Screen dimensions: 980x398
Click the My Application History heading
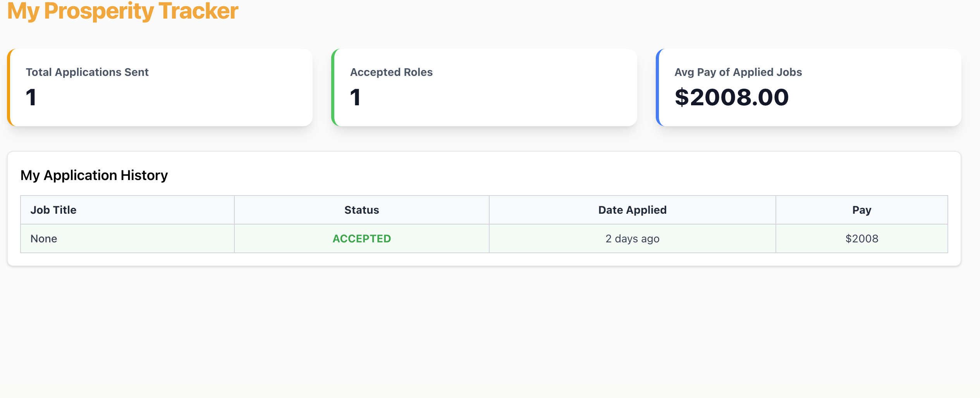click(94, 175)
